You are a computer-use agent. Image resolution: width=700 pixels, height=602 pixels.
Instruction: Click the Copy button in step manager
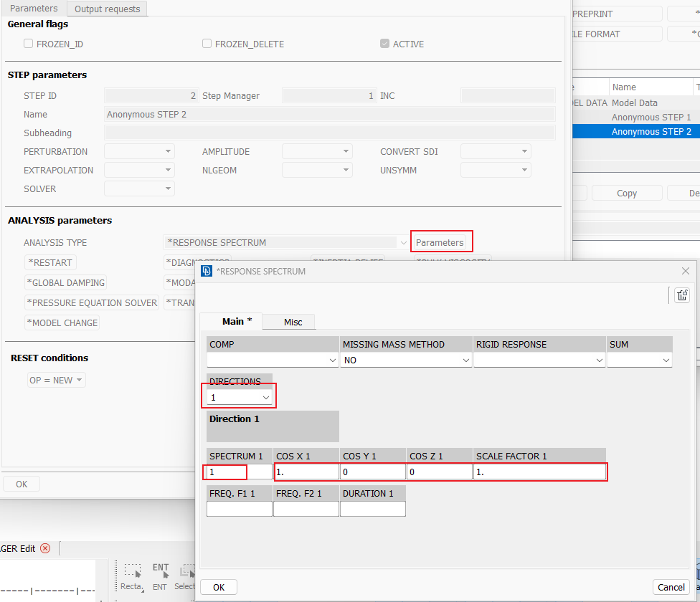627,193
